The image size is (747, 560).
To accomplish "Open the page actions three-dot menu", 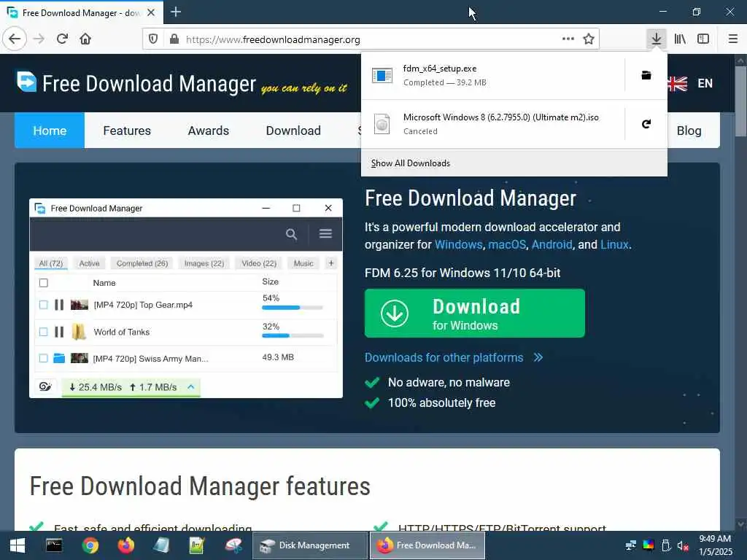I will 568,39.
